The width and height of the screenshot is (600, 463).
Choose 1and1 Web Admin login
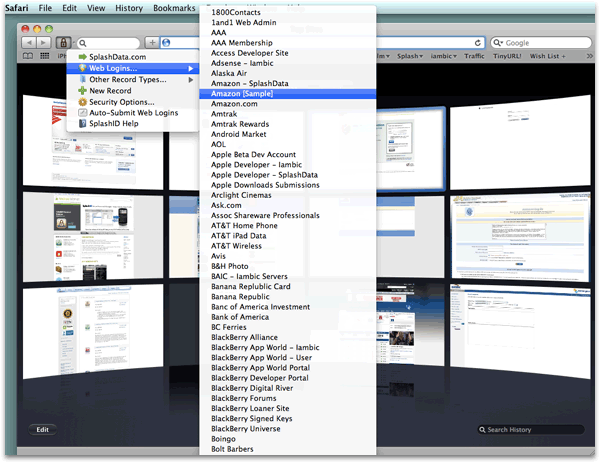(287, 23)
